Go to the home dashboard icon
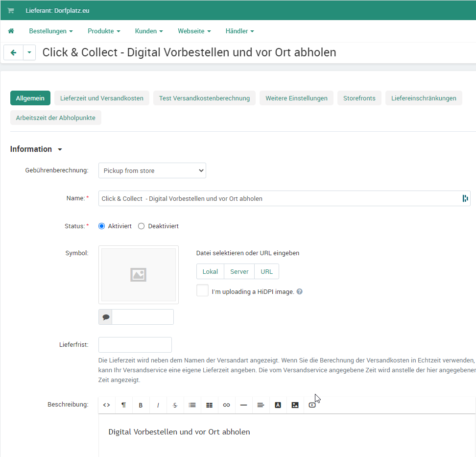 (x=11, y=31)
